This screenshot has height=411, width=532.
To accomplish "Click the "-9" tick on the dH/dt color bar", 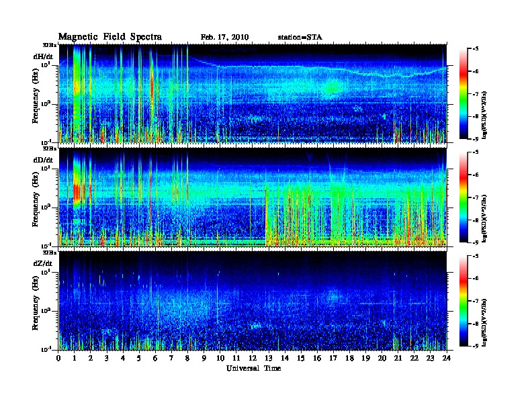I will click(475, 139).
